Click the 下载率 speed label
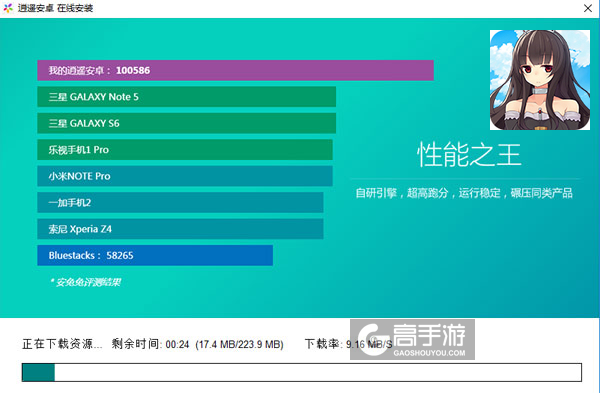 pyautogui.click(x=323, y=344)
